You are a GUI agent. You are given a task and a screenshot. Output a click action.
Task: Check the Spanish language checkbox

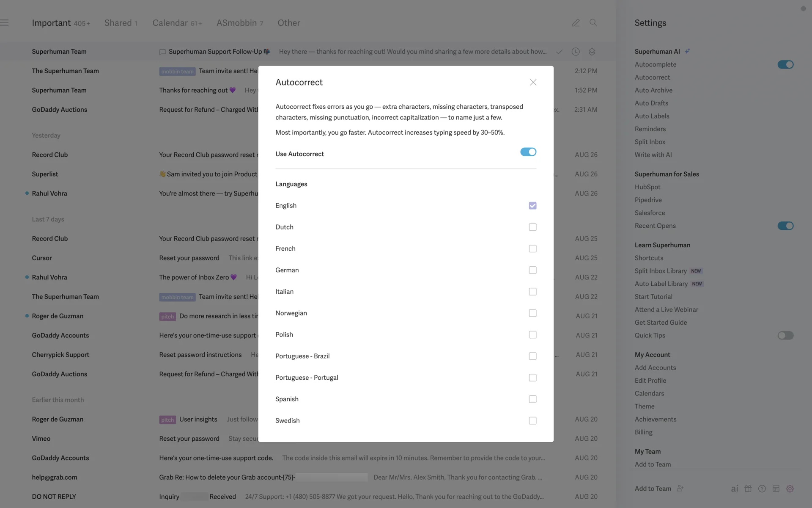click(532, 399)
